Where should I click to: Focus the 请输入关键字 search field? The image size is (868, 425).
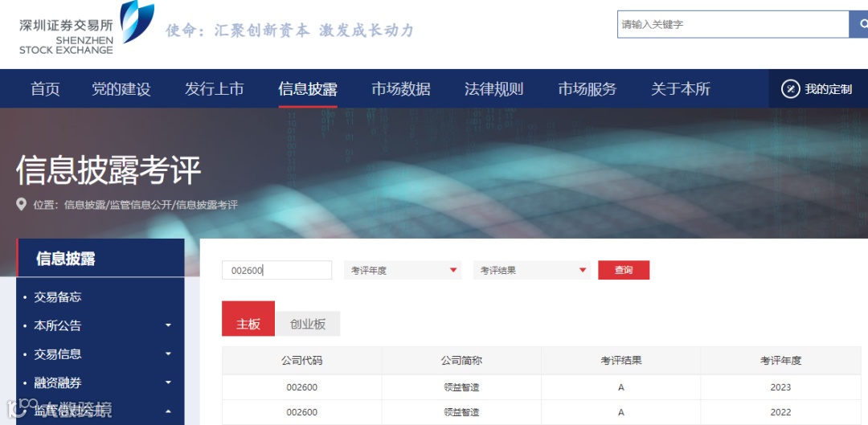point(733,24)
